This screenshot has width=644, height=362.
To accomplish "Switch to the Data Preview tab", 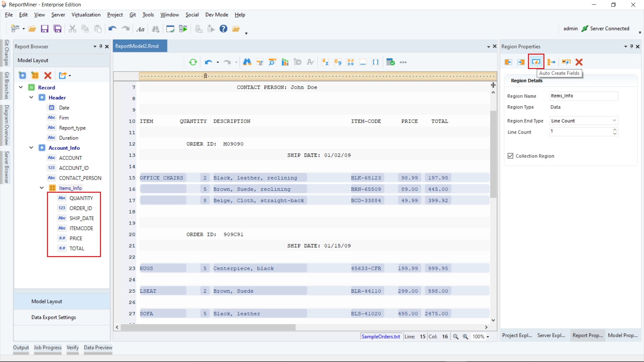I will click(x=98, y=348).
